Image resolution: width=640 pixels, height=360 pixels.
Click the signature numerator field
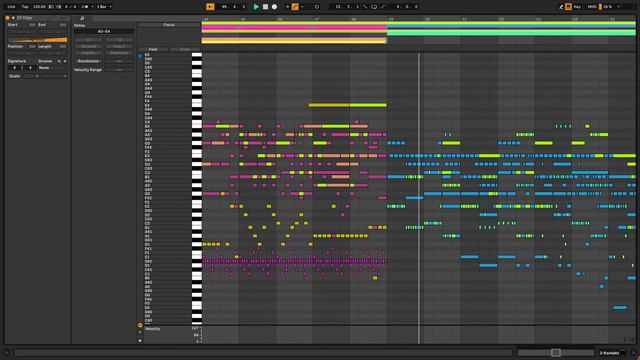click(15, 68)
